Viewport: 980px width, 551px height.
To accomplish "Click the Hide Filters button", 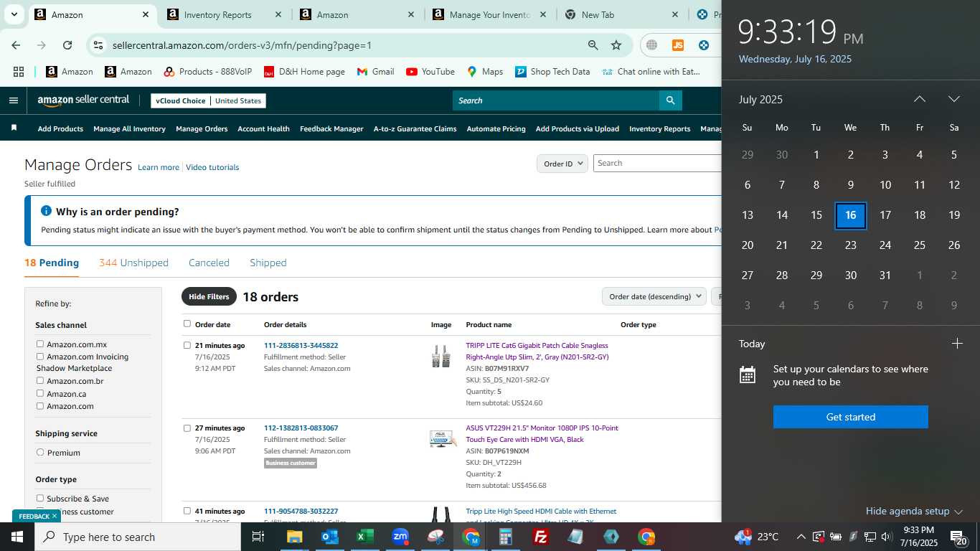I will click(209, 296).
